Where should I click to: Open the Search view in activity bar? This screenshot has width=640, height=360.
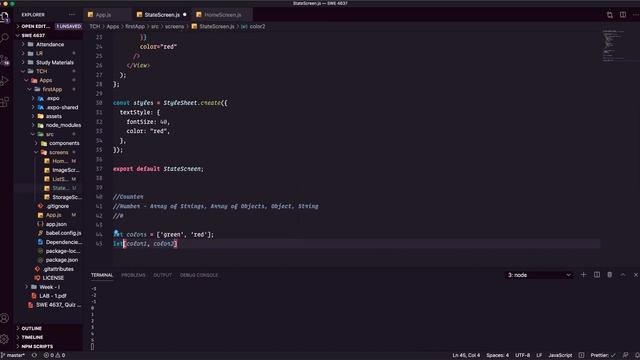pyautogui.click(x=5, y=38)
